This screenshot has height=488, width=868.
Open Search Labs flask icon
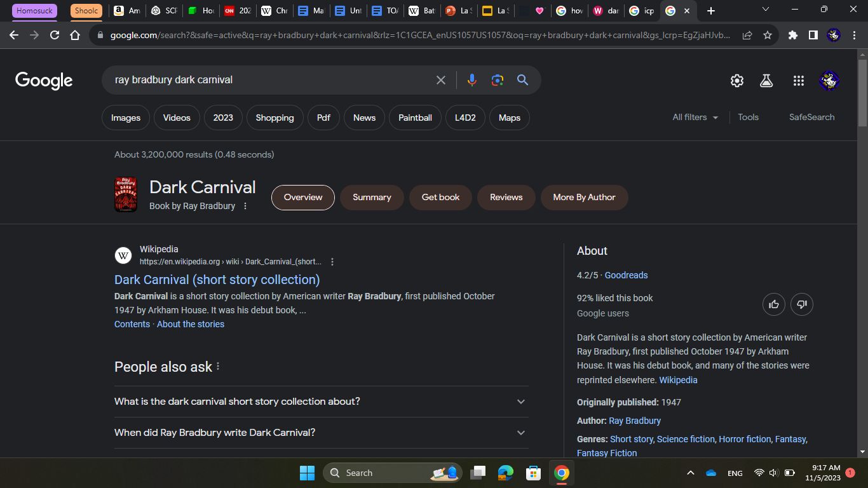[x=766, y=81]
